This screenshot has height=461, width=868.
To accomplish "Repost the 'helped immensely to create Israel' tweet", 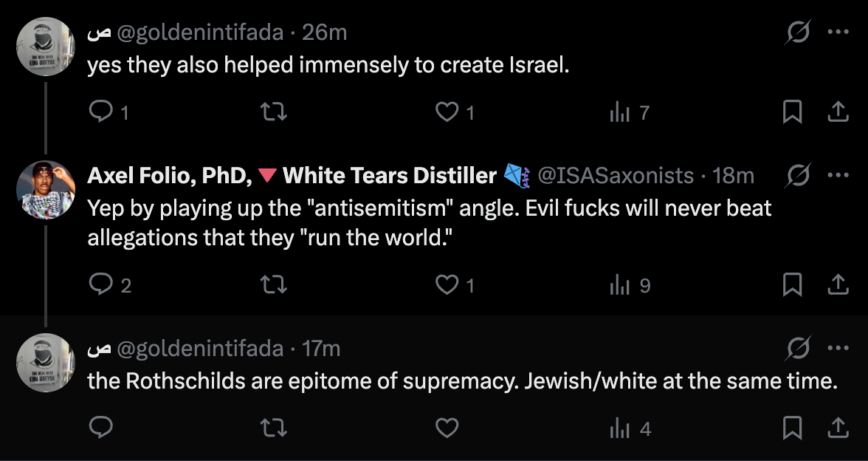I will [274, 112].
